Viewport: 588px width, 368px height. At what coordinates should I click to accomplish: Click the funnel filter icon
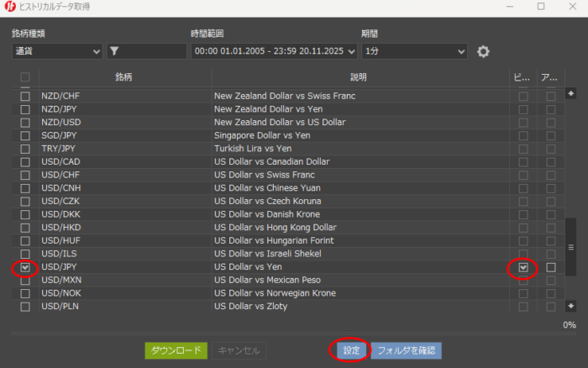coord(114,51)
